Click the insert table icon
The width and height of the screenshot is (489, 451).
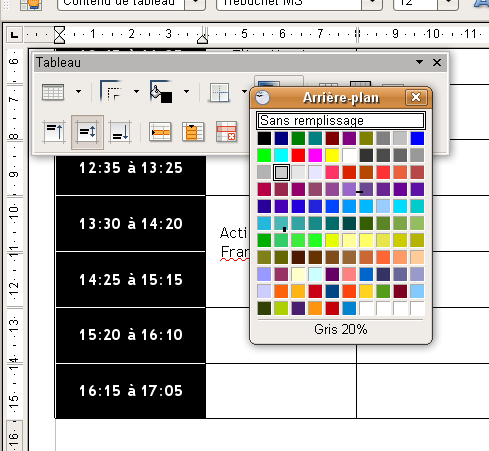53,92
